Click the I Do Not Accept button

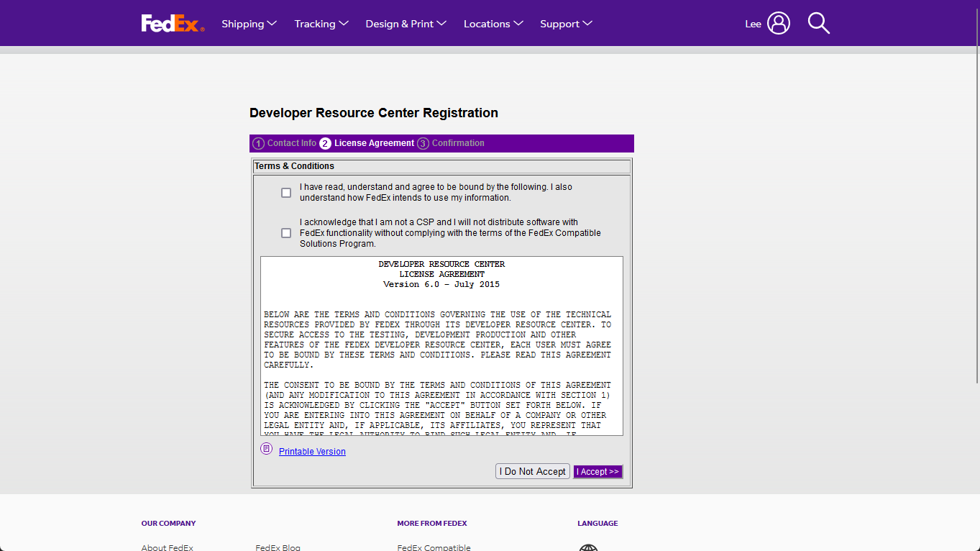[x=532, y=471]
